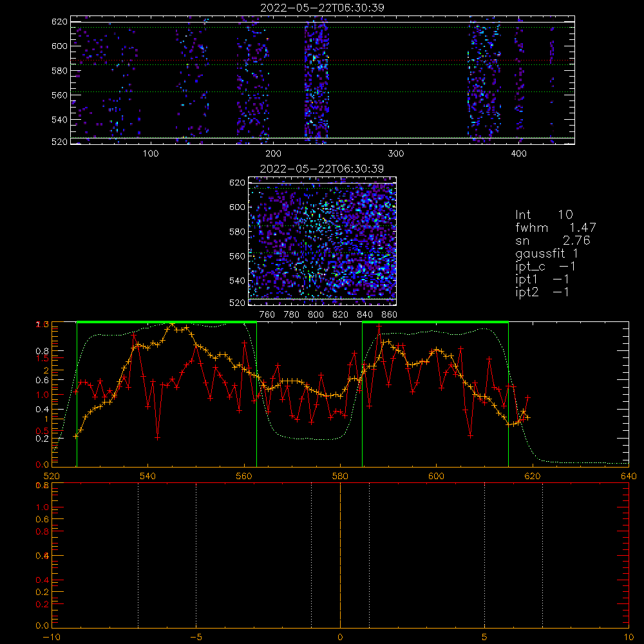This screenshot has width=644, height=644.
Task: Click the orange vertical line at 0 in the bottom plot
Action: pos(340,554)
